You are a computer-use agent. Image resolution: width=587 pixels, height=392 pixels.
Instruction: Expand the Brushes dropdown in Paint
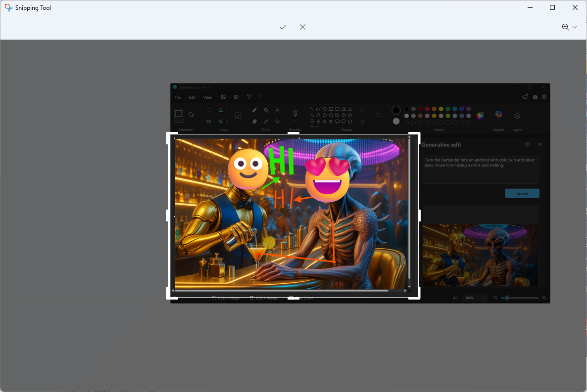[295, 121]
